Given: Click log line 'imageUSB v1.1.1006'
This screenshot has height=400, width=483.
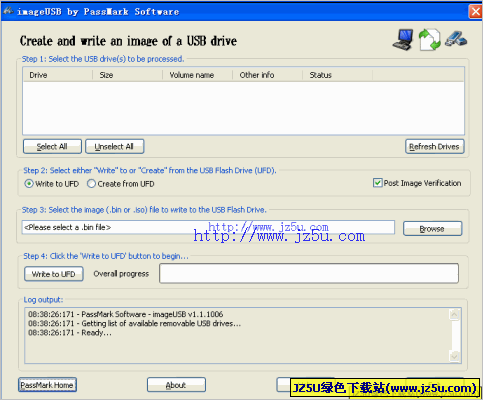Looking at the screenshot, I should 126,314.
